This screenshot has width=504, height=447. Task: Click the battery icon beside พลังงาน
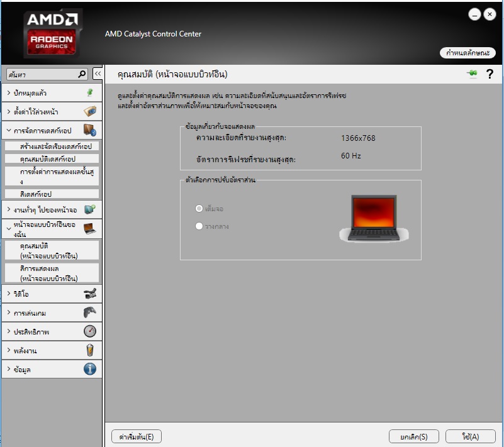tap(90, 350)
